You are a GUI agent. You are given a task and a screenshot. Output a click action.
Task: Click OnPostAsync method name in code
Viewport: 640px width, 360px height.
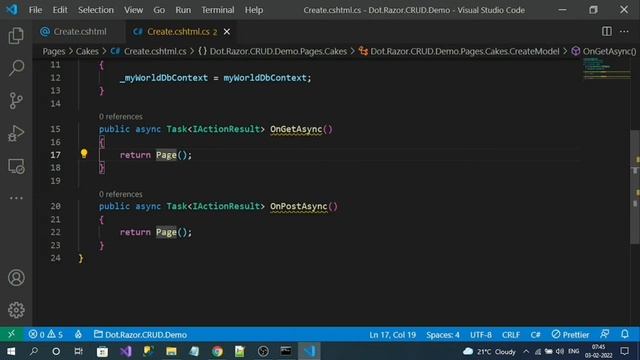[x=298, y=207]
